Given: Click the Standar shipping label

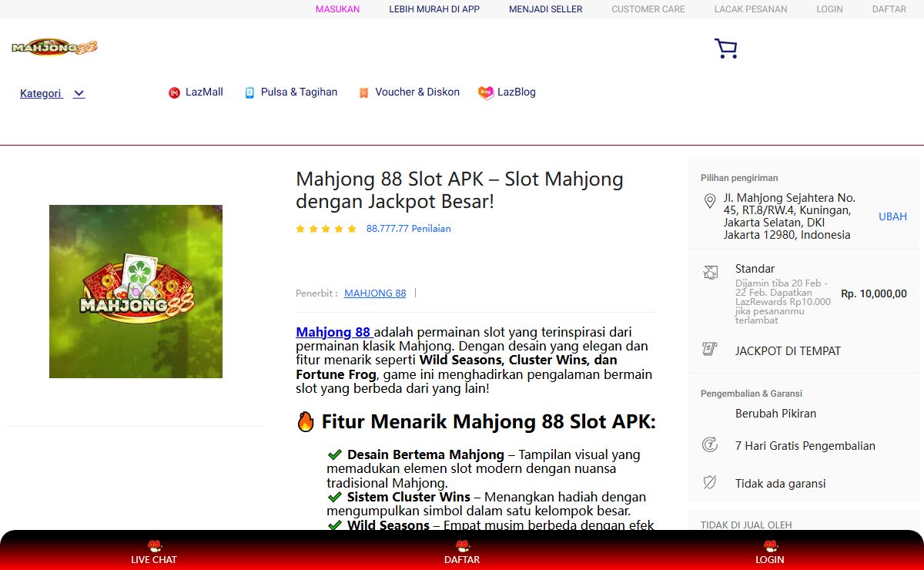Looking at the screenshot, I should (x=755, y=269).
